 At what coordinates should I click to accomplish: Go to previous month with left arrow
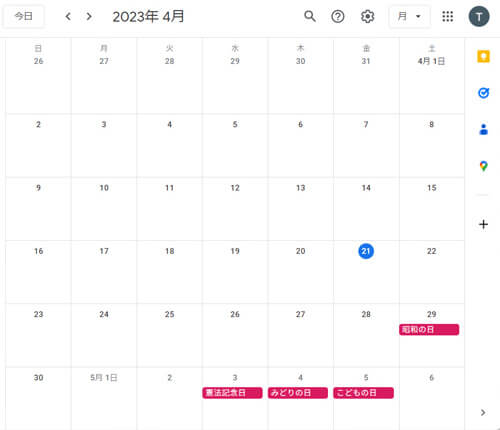click(68, 16)
